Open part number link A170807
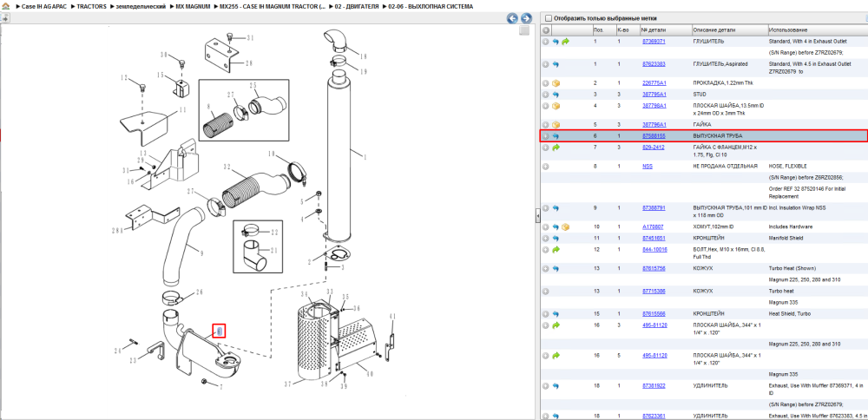 click(x=653, y=226)
